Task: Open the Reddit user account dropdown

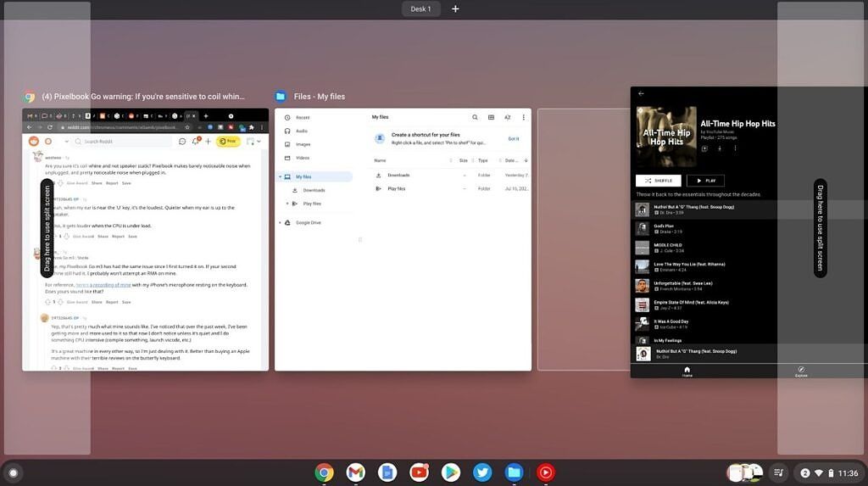Action: (x=253, y=142)
